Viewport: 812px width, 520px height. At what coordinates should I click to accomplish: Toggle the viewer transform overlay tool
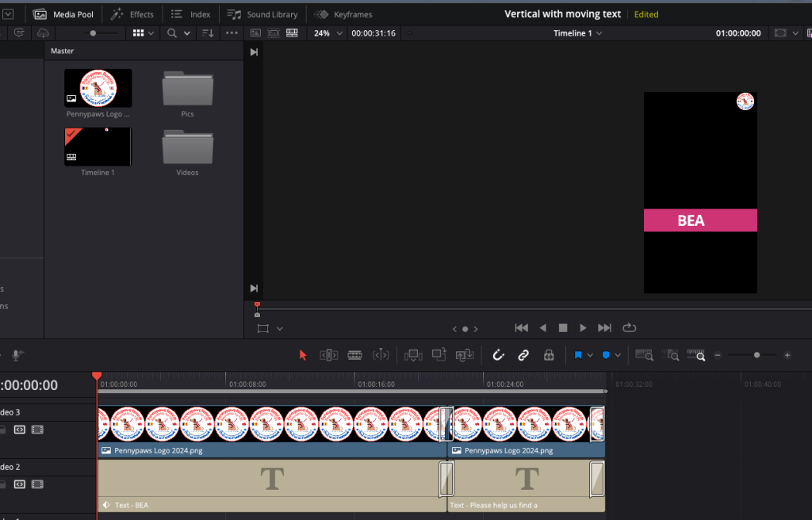coord(263,328)
